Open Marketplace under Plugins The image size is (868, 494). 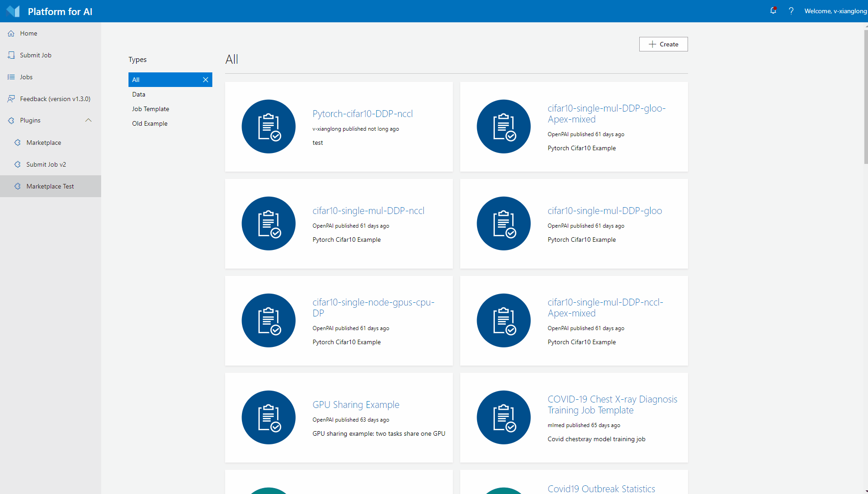51,143
